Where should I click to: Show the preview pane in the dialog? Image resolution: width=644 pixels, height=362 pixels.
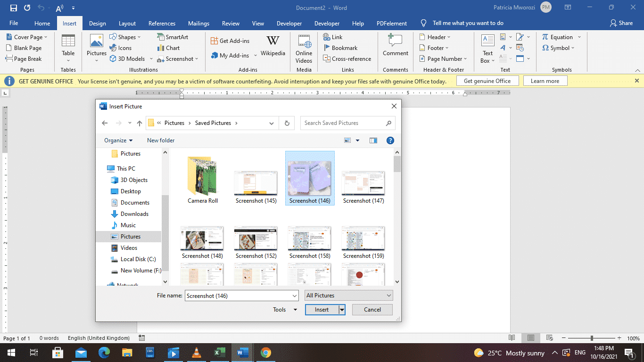click(x=373, y=140)
